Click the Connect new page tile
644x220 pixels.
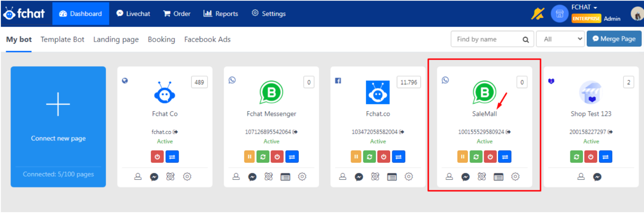[58, 126]
